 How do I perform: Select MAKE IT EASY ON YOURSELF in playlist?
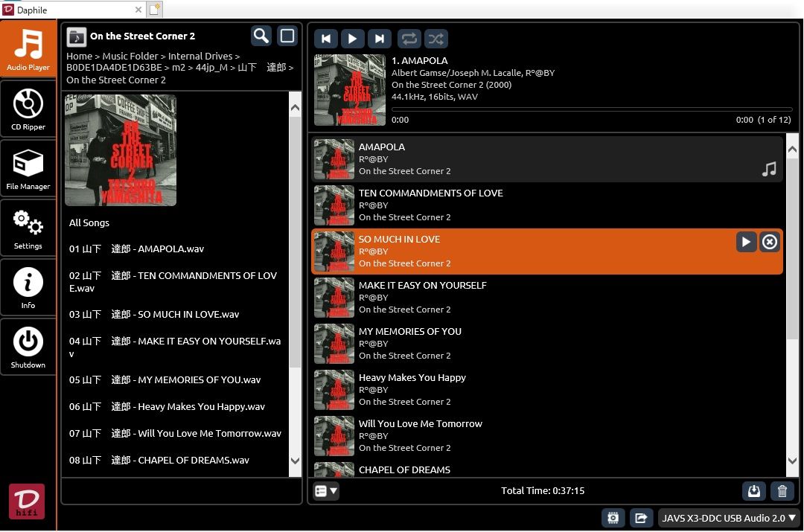point(547,298)
